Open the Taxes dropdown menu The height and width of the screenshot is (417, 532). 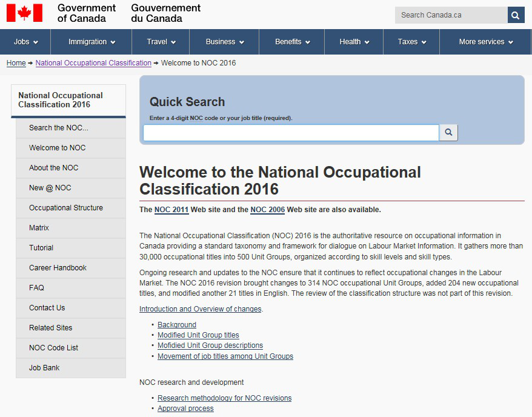point(411,42)
